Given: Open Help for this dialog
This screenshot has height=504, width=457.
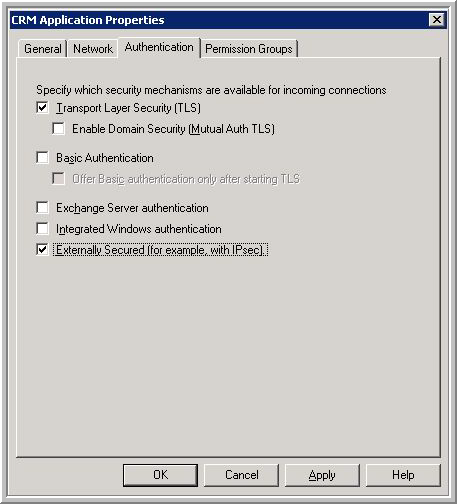Looking at the screenshot, I should click(x=403, y=475).
